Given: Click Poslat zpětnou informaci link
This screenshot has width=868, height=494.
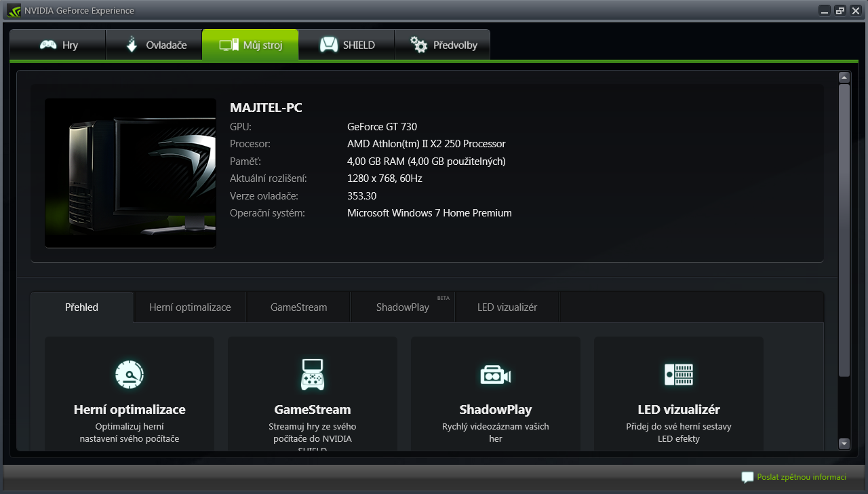Looking at the screenshot, I should (802, 477).
